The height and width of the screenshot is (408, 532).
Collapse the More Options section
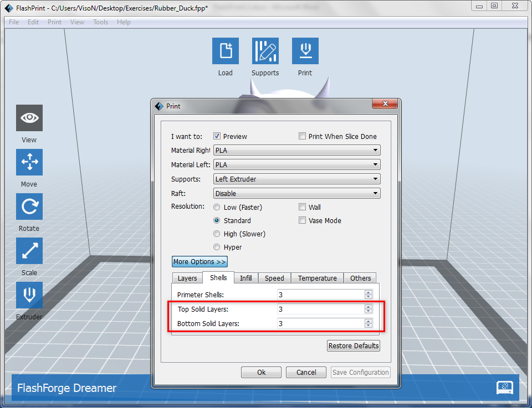click(x=199, y=262)
